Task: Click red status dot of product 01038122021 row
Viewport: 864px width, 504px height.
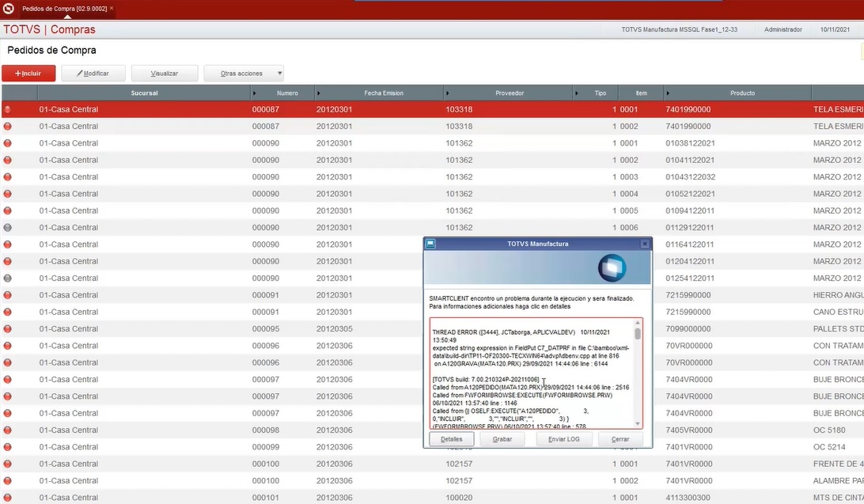Action: point(8,143)
